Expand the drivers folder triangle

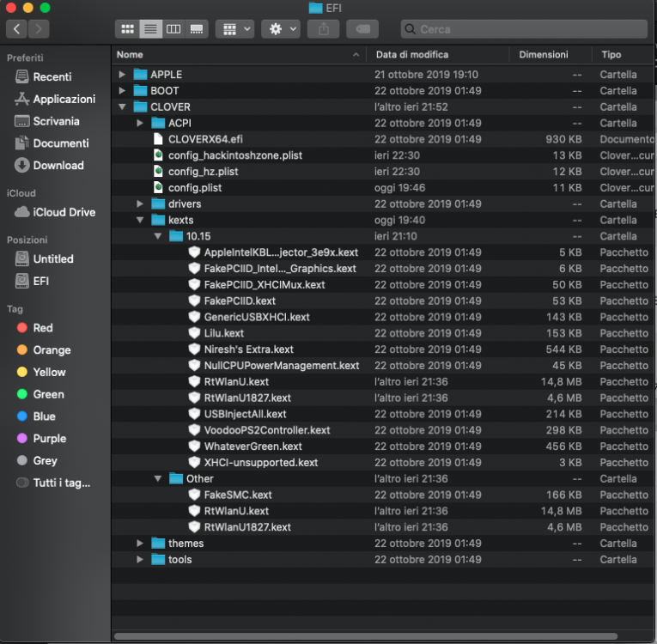point(140,204)
